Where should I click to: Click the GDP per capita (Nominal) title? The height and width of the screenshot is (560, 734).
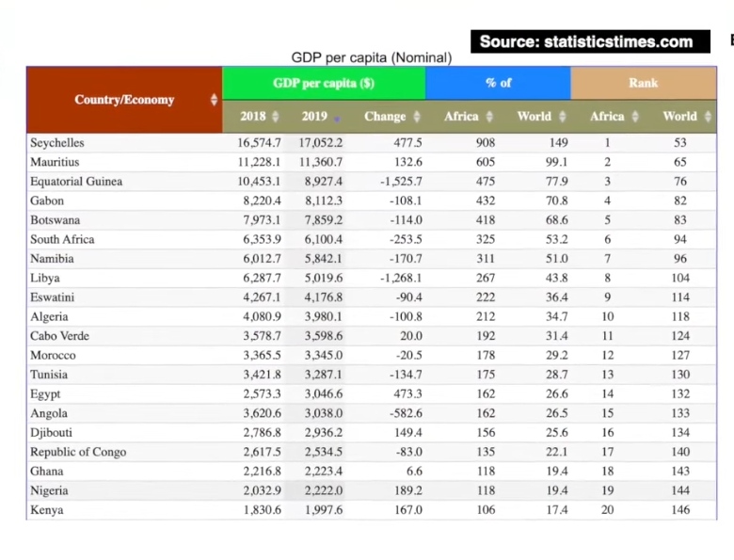click(371, 57)
